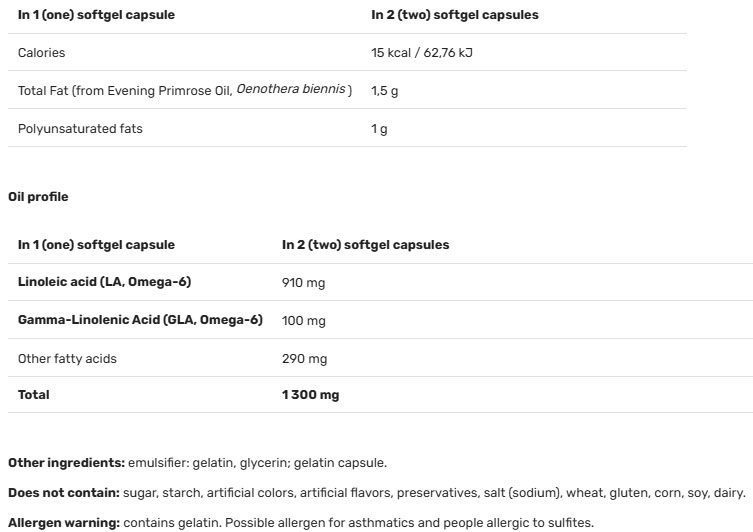Click the bold '1 300 mg' total value
Screen dimensions: 753x532
[x=310, y=395]
